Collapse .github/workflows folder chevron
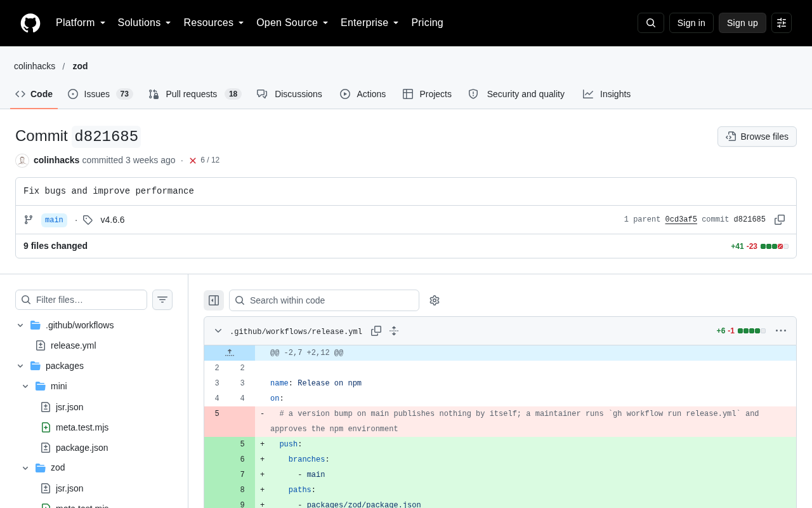812x508 pixels. (20, 325)
